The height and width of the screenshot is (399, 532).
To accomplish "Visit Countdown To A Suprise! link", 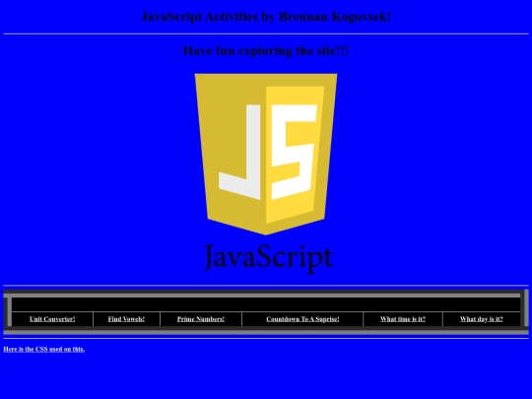I will coord(302,319).
